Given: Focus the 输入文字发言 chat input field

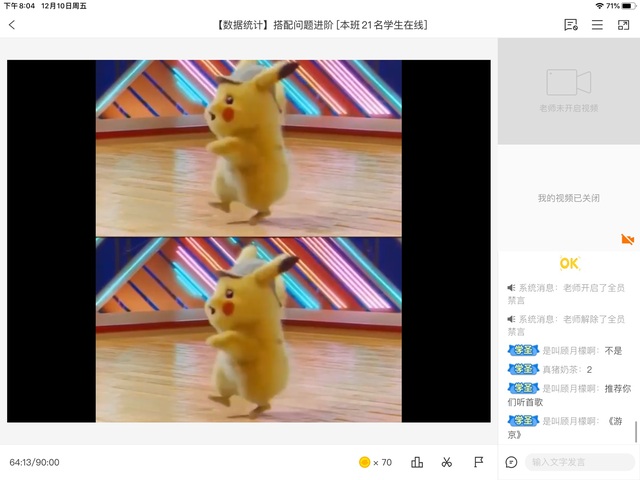Looking at the screenshot, I should 580,462.
